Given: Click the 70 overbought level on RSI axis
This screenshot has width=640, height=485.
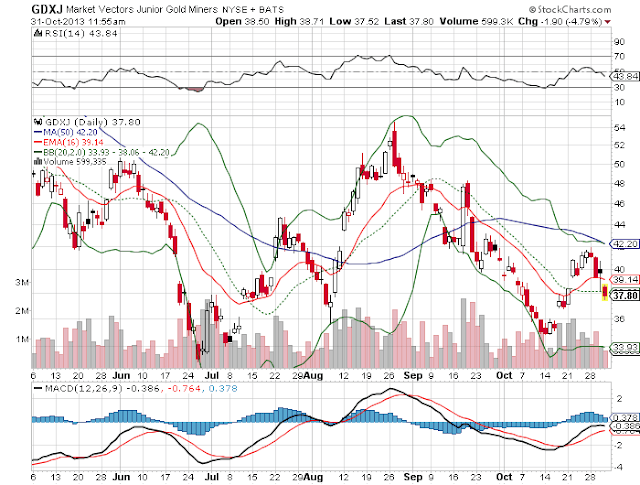Looking at the screenshot, I should 619,56.
